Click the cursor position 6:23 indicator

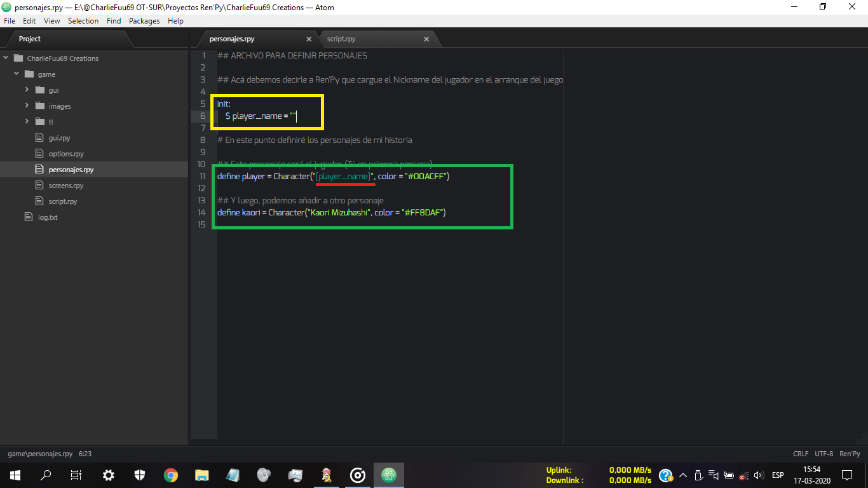click(85, 454)
